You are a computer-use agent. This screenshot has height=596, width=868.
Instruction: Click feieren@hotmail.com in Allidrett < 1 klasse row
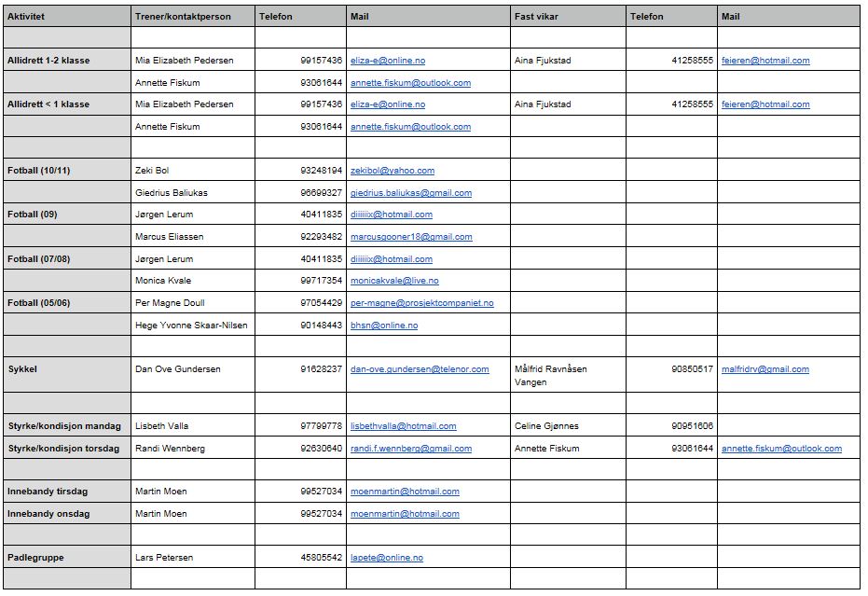point(765,104)
